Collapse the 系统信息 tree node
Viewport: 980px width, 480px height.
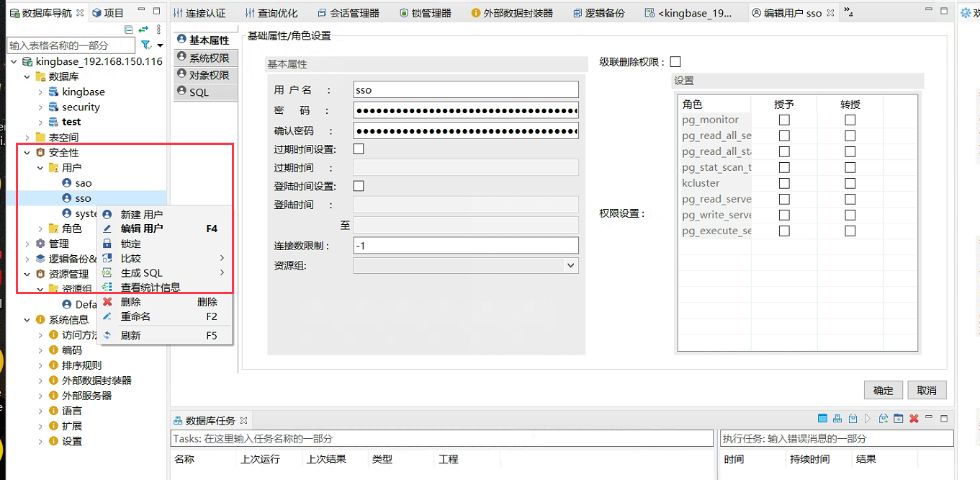(27, 320)
